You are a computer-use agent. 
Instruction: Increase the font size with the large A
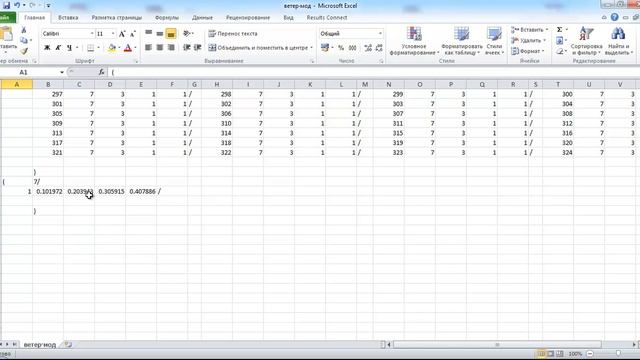coord(122,33)
